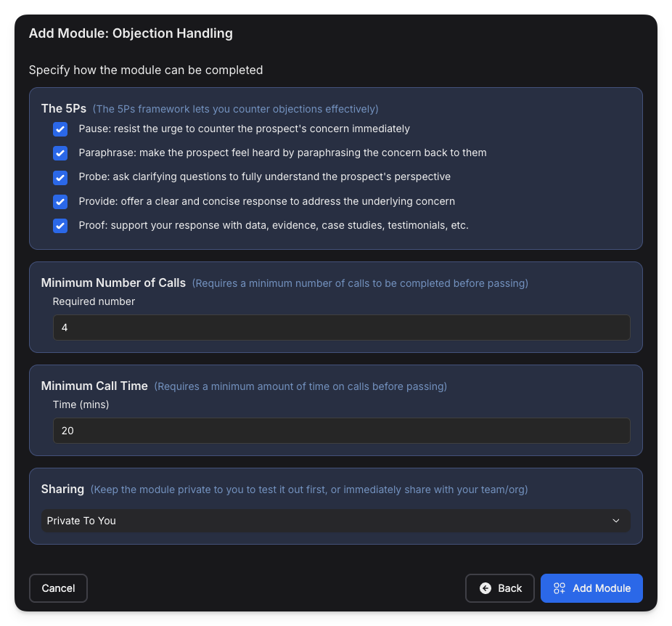Uncheck the Provide response checkbox
672x626 pixels.
[60, 202]
